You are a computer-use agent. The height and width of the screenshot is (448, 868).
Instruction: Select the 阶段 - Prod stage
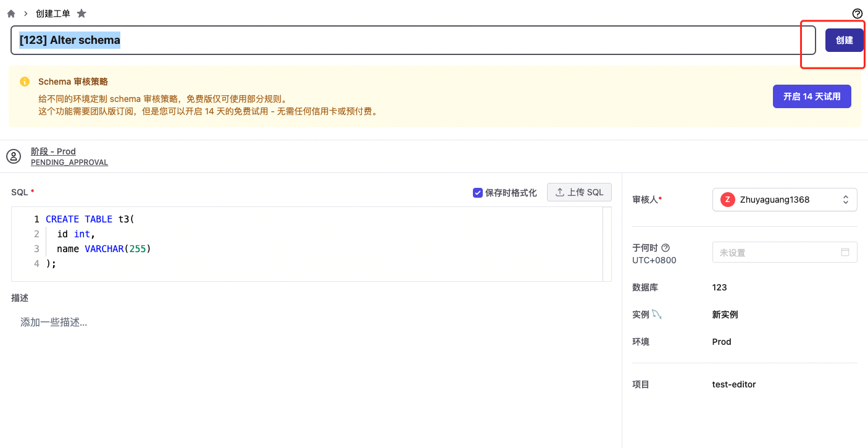coord(53,151)
